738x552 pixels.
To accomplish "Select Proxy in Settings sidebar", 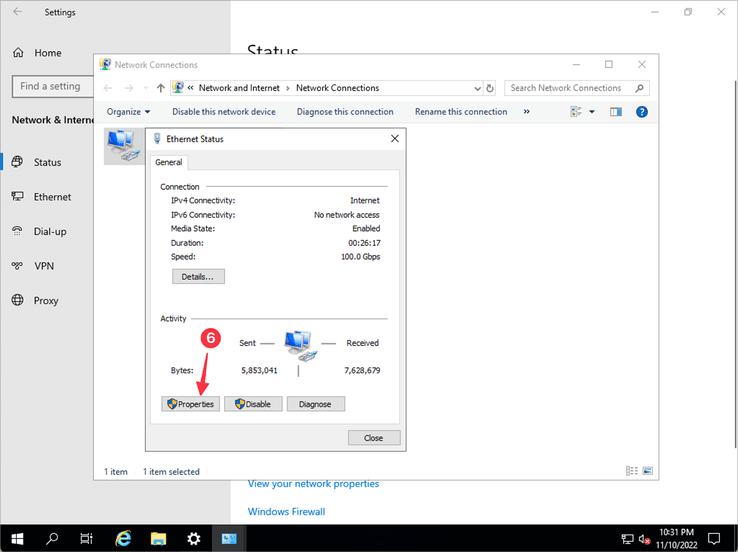I will [46, 300].
